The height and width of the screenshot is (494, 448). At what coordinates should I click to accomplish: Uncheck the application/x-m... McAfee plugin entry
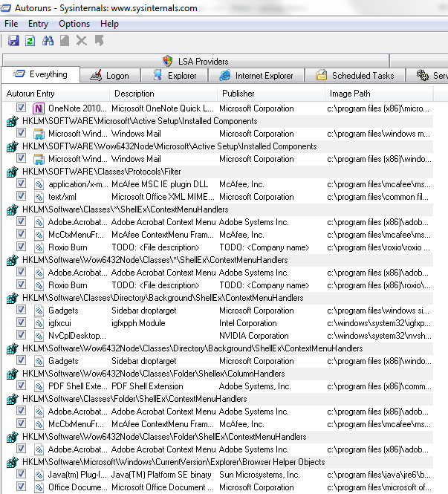point(21,183)
